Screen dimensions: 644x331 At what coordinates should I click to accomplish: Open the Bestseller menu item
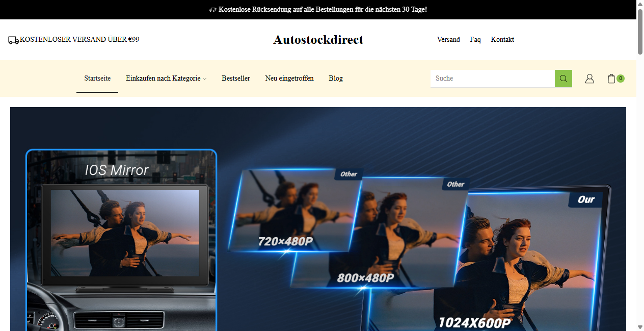pyautogui.click(x=236, y=79)
